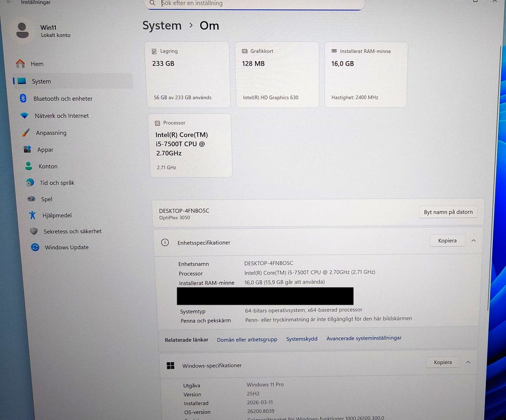Open the Hjälpmedel accessibility icon
The height and width of the screenshot is (420, 506).
(33, 215)
